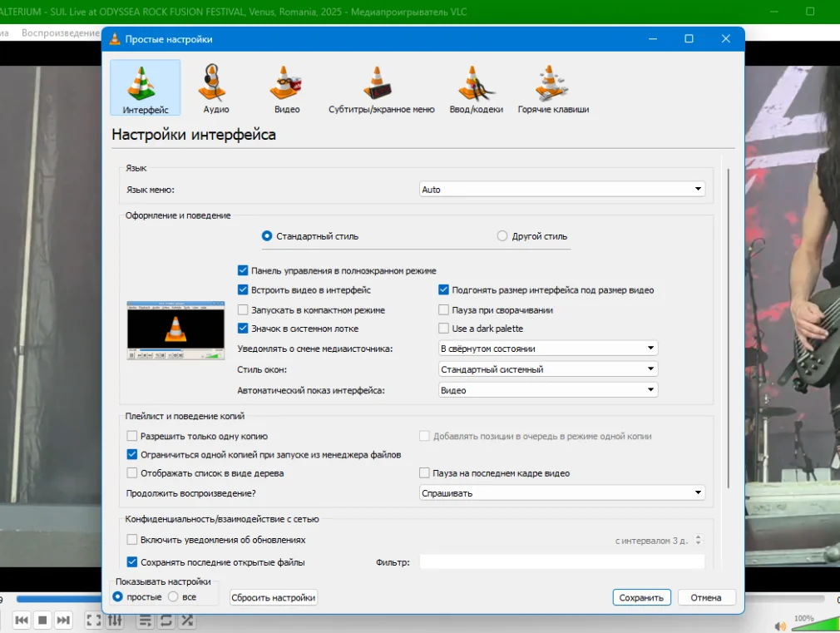The image size is (840, 633).
Task: Enable the 'Use a dark palette' checkbox
Action: 444,329
